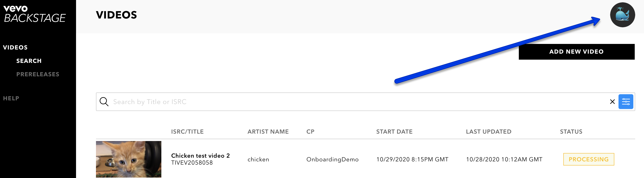Open VIDEOS in the sidebar
This screenshot has height=178, width=644.
click(15, 48)
